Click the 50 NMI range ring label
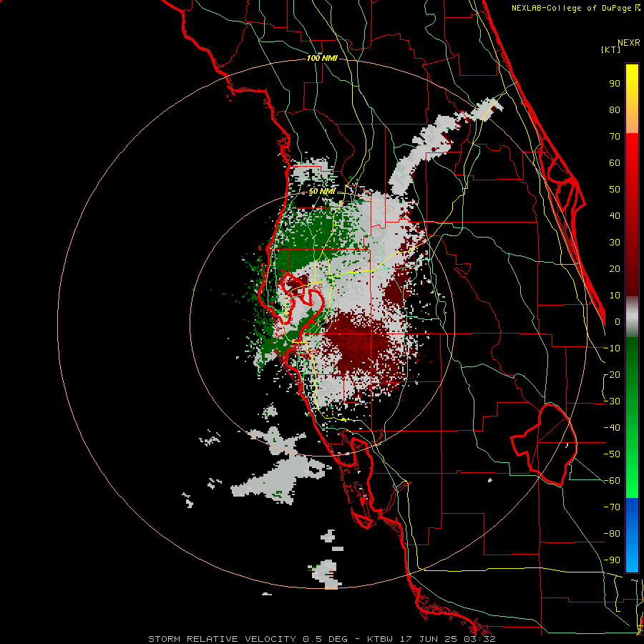Viewport: 644px width, 644px height. click(322, 191)
